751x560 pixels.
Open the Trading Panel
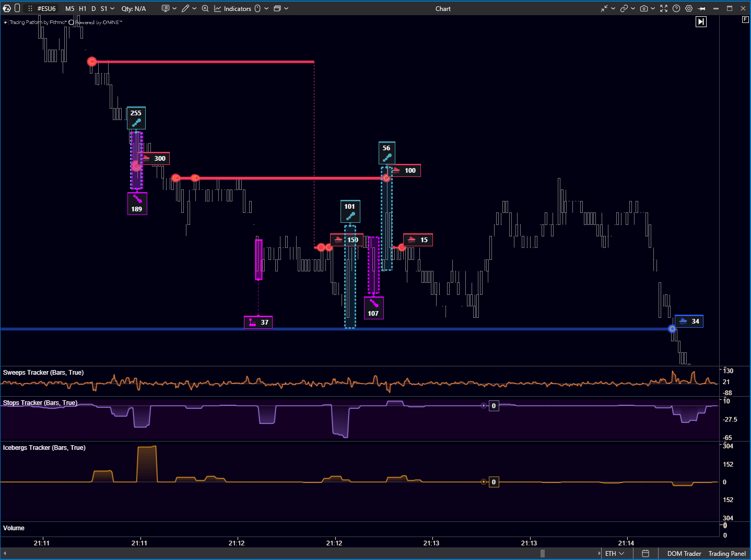point(727,554)
